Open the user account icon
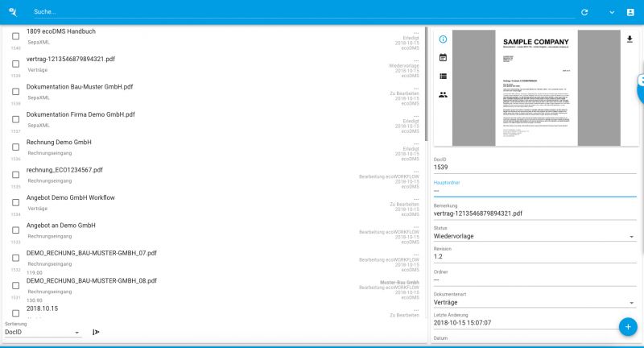This screenshot has width=644, height=348. tap(630, 13)
